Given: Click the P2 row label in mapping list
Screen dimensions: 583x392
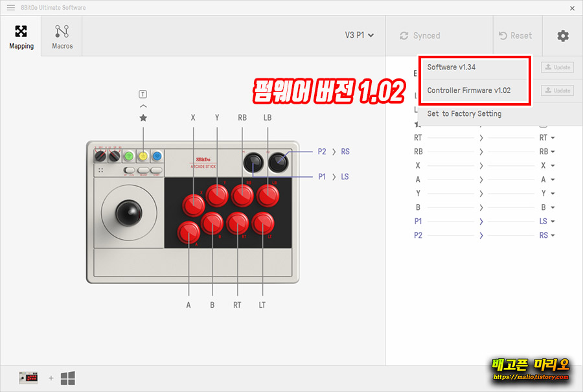Looking at the screenshot, I should pos(418,235).
